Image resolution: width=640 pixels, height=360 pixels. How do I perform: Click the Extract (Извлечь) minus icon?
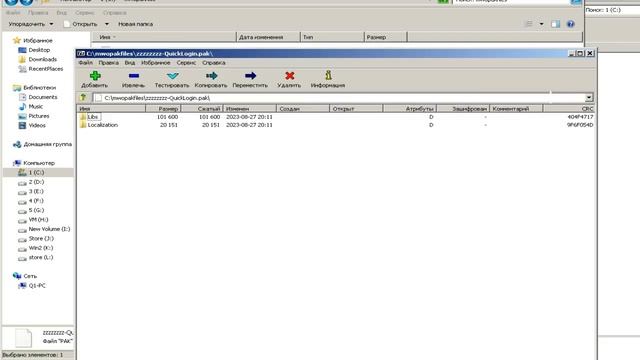click(x=133, y=76)
